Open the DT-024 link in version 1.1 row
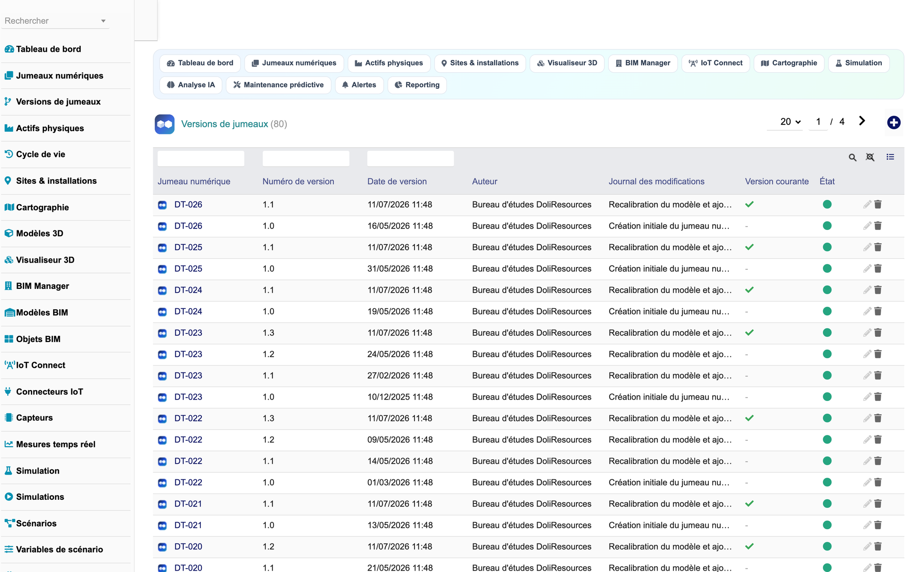 pyautogui.click(x=188, y=290)
